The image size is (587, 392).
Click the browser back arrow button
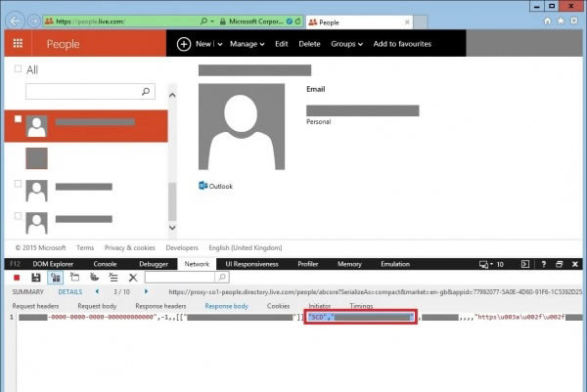coord(13,20)
